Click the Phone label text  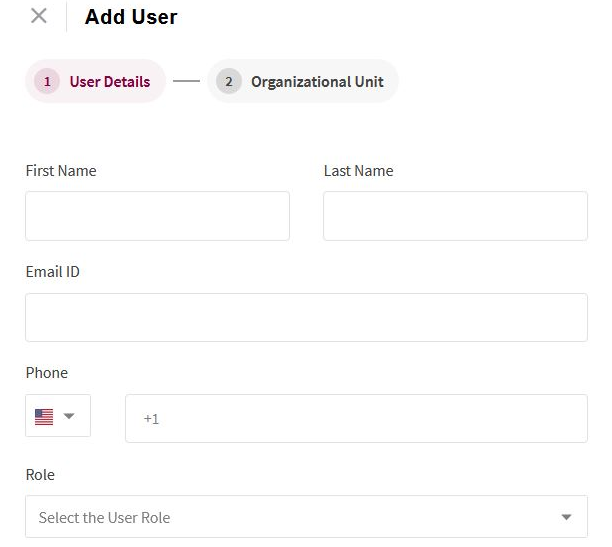47,373
